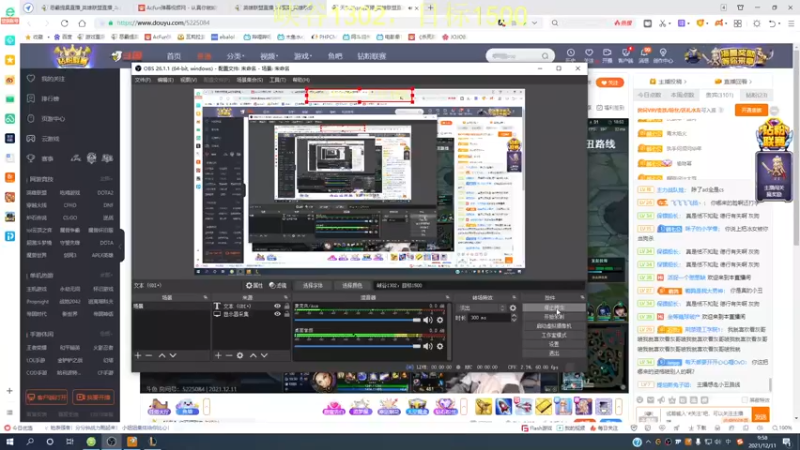This screenshot has width=800, height=450.
Task: Open history clock icon in Douyu header
Action: tap(570, 55)
